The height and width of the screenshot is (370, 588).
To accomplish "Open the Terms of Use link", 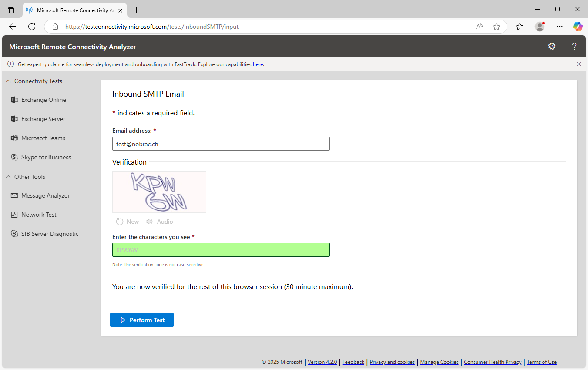I will (x=542, y=362).
